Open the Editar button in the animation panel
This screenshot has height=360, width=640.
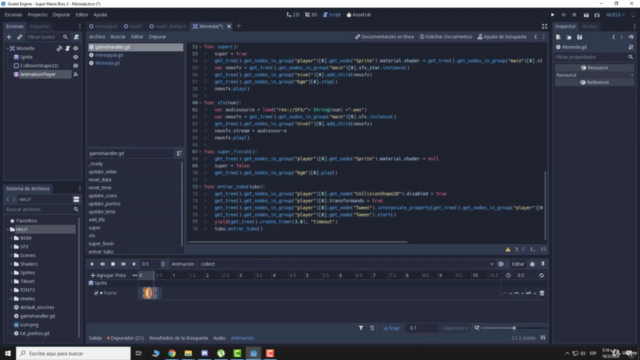tap(518, 264)
